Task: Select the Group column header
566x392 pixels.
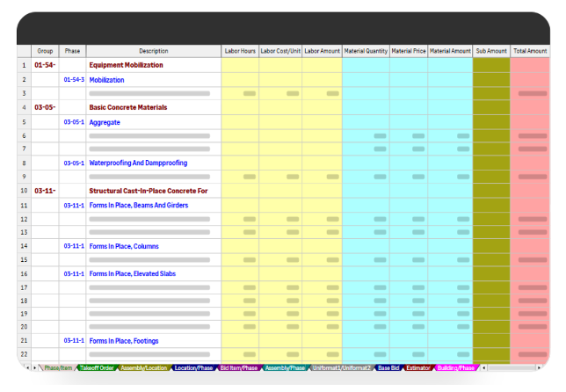Action: [45, 51]
